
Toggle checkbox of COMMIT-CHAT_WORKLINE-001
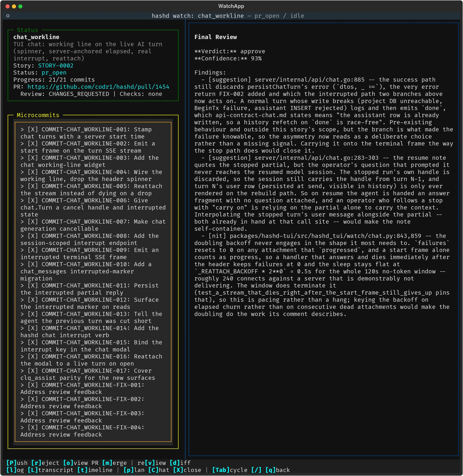coord(33,129)
